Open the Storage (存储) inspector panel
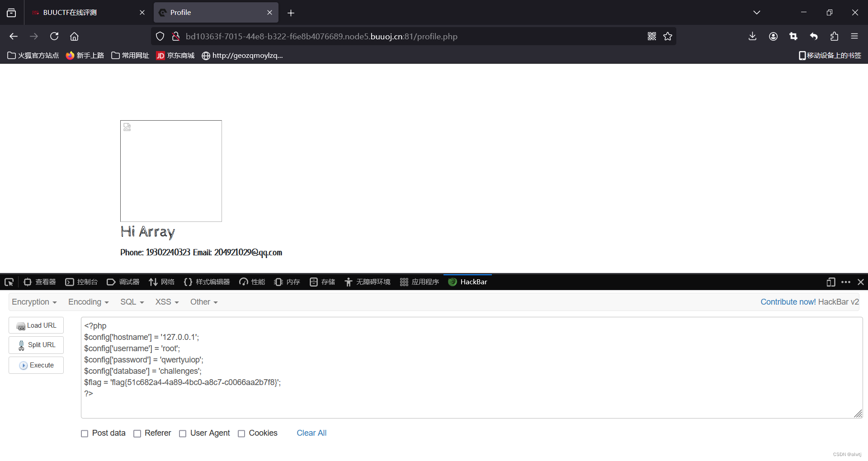Viewport: 868px width, 461px height. pyautogui.click(x=322, y=282)
